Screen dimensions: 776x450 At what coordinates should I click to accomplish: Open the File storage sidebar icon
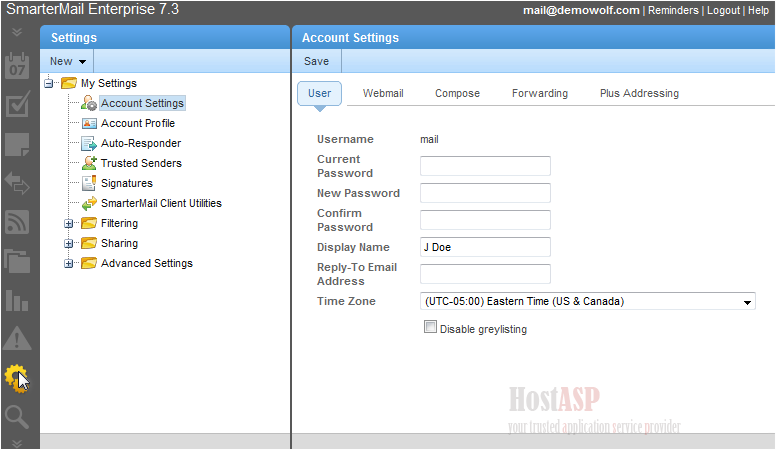tap(17, 261)
